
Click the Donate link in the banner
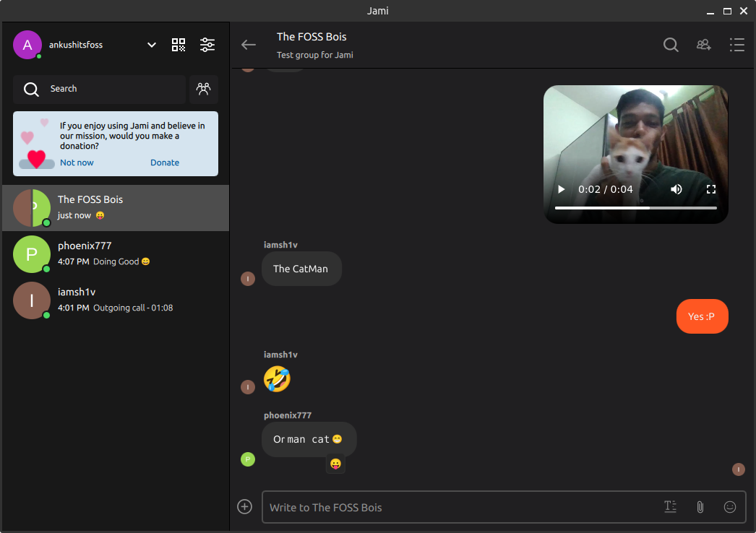point(165,162)
